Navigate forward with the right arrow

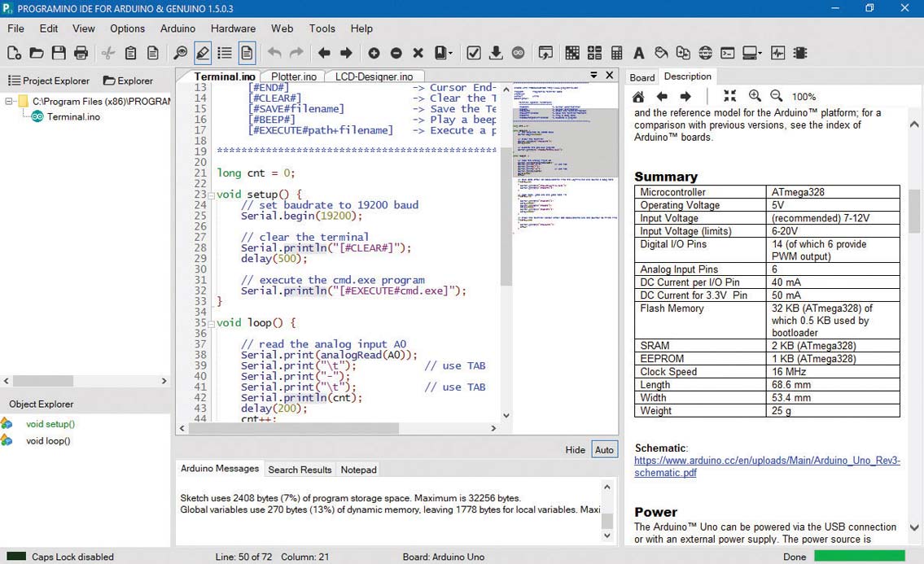coord(346,53)
